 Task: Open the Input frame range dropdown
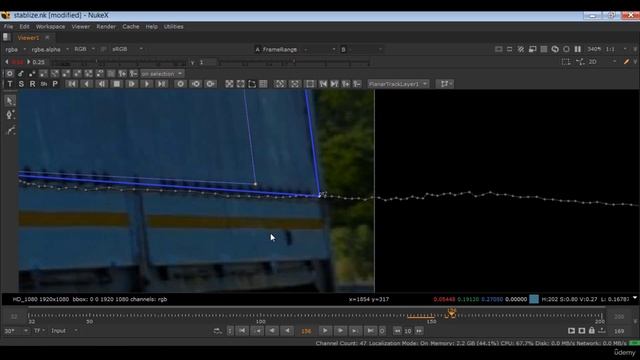point(64,331)
